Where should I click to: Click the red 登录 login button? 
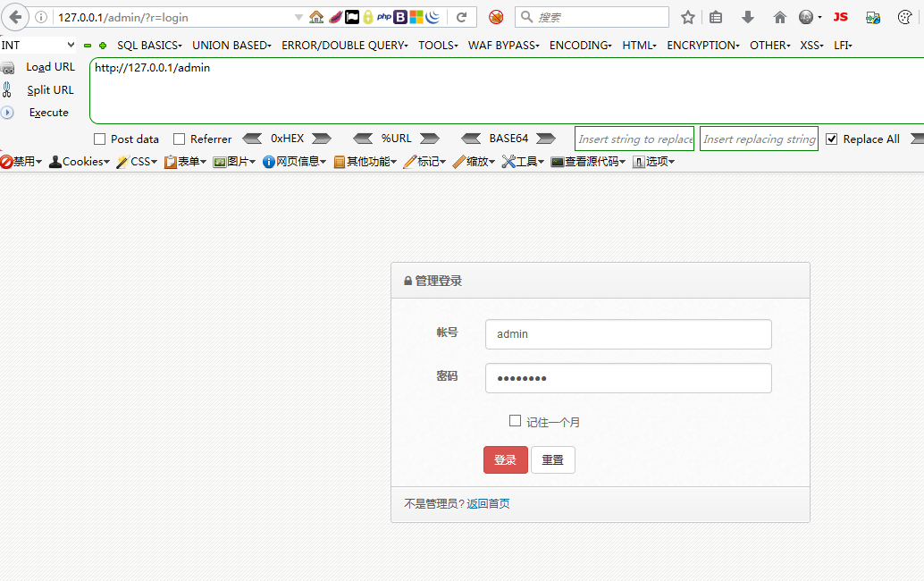click(506, 459)
